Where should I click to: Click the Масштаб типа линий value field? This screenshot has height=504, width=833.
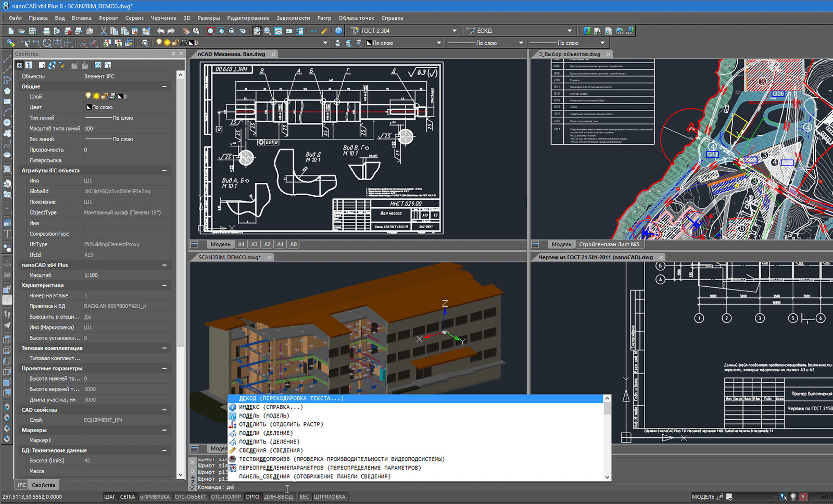click(x=125, y=129)
